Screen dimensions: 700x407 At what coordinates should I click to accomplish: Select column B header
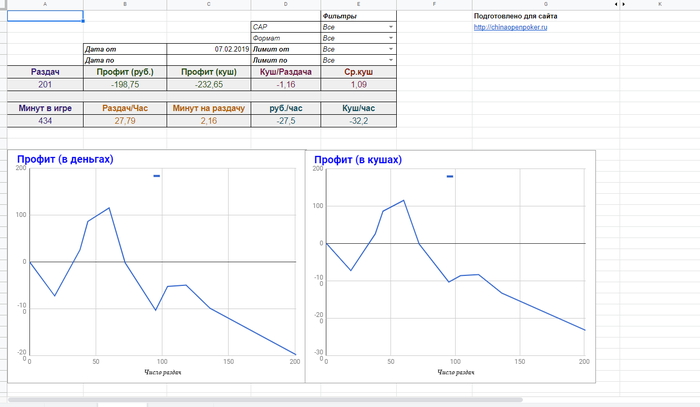(x=125, y=4)
